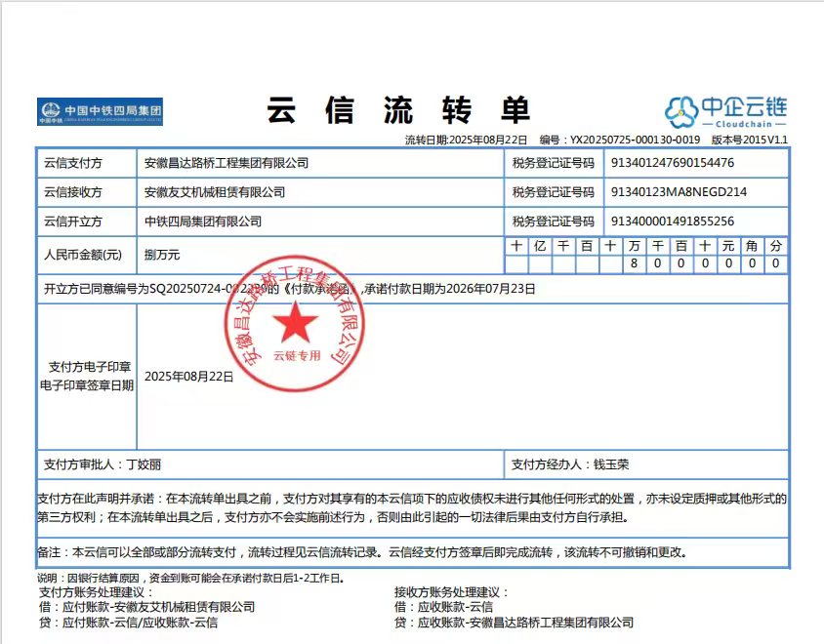Select tax number 913401247690154476
Viewport: 824px width, 644px height.
pos(672,163)
